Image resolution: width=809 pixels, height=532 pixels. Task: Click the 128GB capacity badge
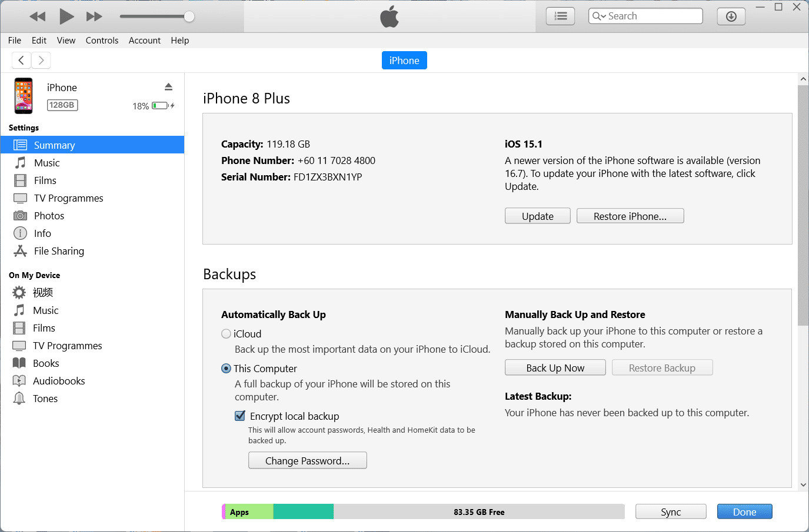62,105
